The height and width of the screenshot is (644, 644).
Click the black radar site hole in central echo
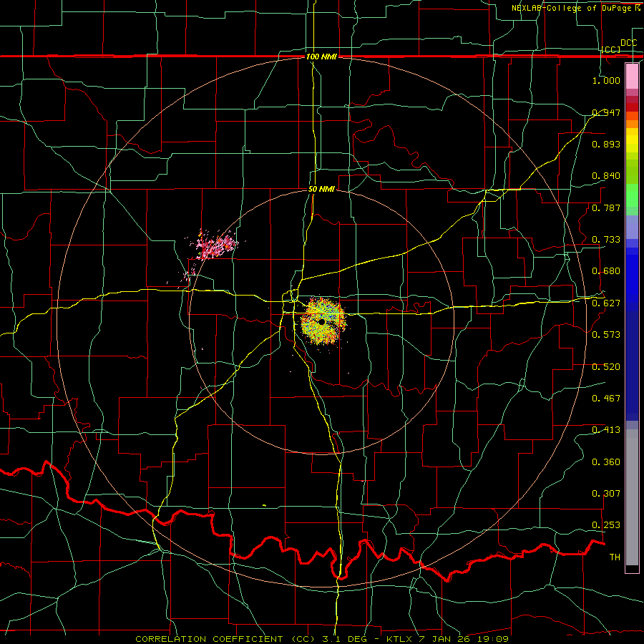pyautogui.click(x=321, y=321)
